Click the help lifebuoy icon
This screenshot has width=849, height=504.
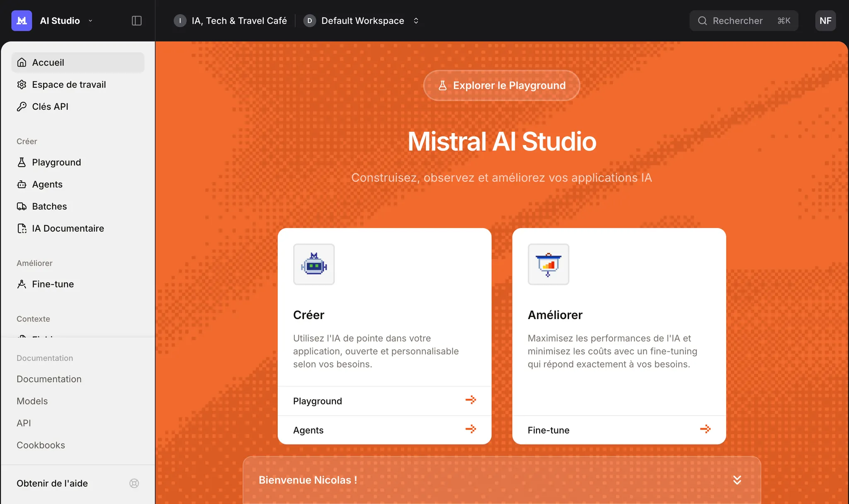coord(134,483)
